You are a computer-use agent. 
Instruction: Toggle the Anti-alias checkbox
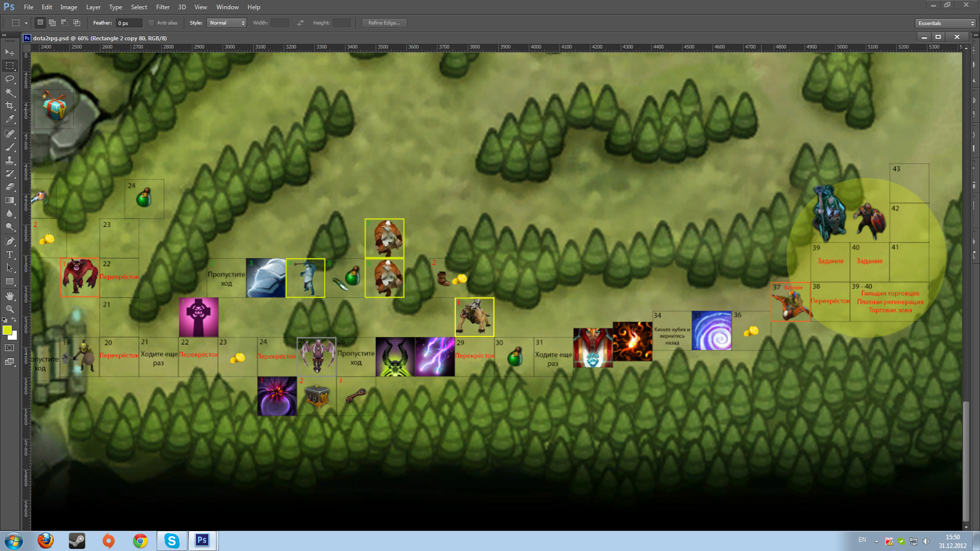(151, 23)
